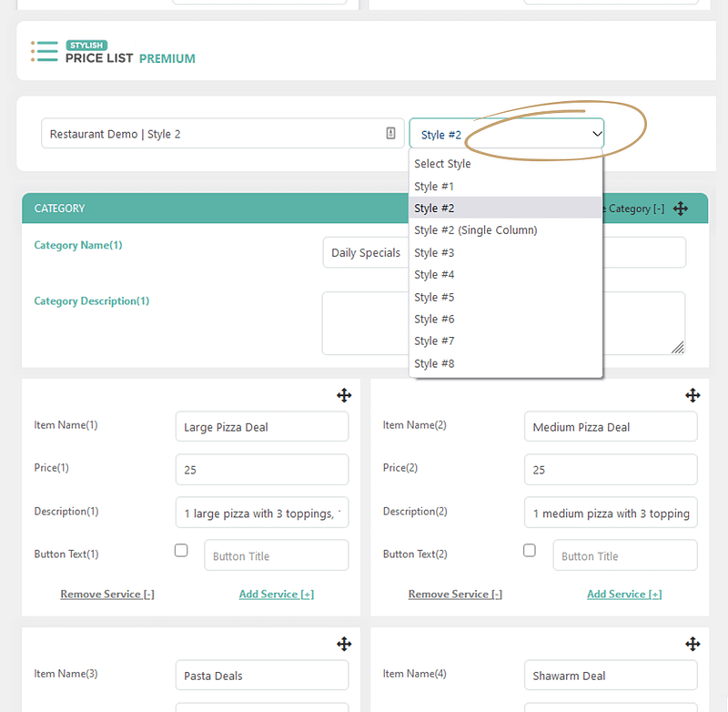Click the Price(1) input field
Viewport: 728px width, 712px height.
pyautogui.click(x=261, y=470)
